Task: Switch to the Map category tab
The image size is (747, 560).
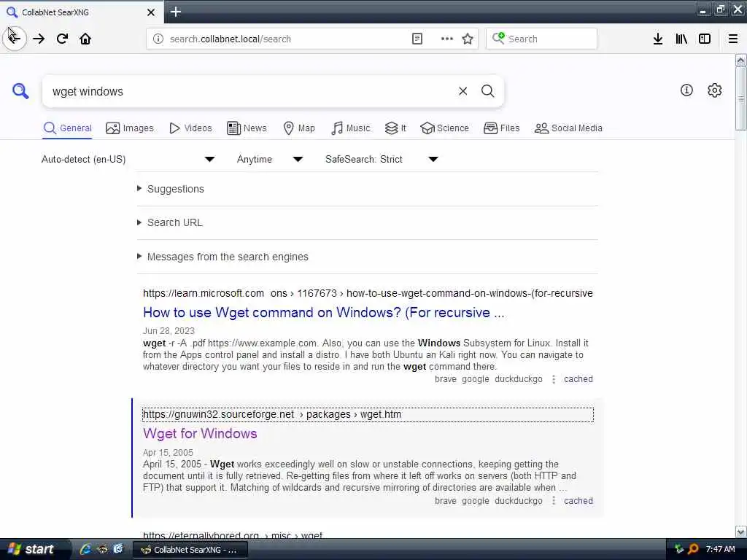Action: (299, 128)
